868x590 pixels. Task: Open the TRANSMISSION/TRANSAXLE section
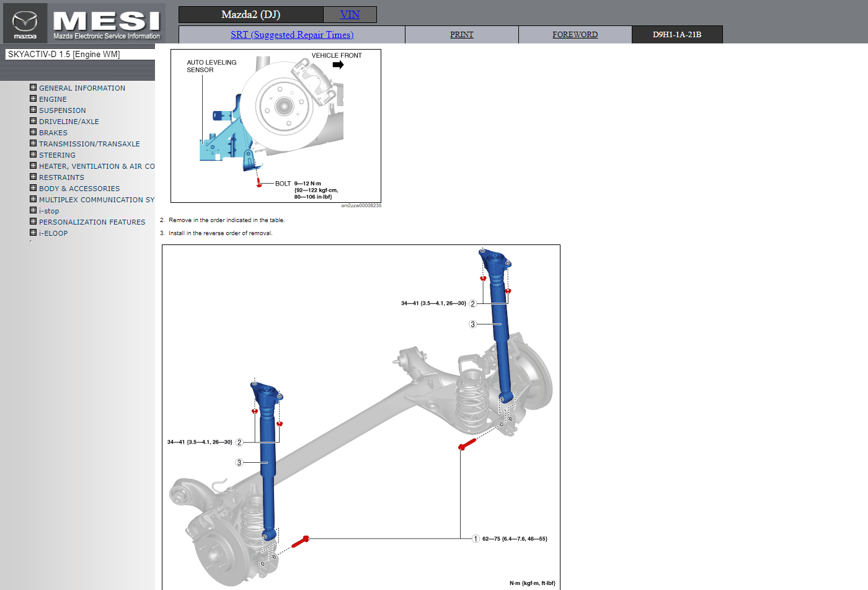[89, 144]
